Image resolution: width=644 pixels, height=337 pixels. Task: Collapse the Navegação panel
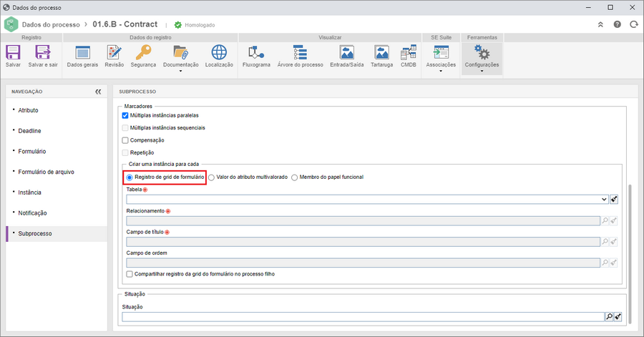(98, 92)
